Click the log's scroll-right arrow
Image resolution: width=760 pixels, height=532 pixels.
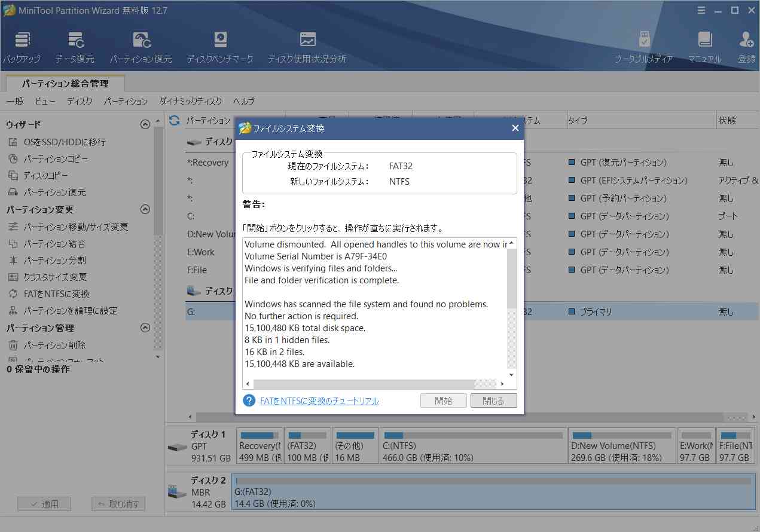point(502,384)
